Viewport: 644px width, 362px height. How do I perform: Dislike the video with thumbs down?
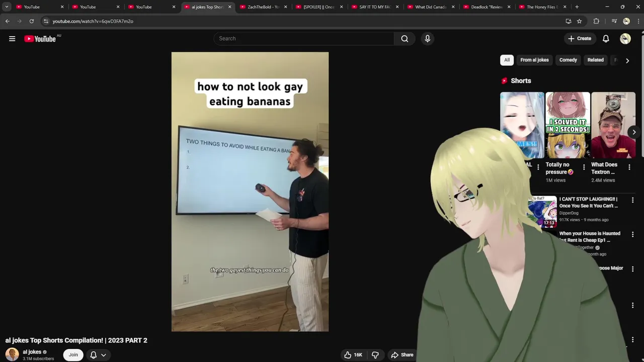click(375, 355)
